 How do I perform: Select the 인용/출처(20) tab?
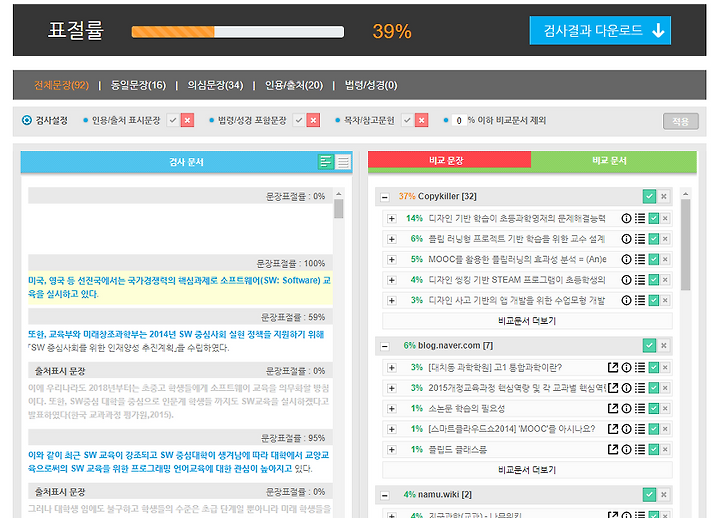click(x=294, y=85)
